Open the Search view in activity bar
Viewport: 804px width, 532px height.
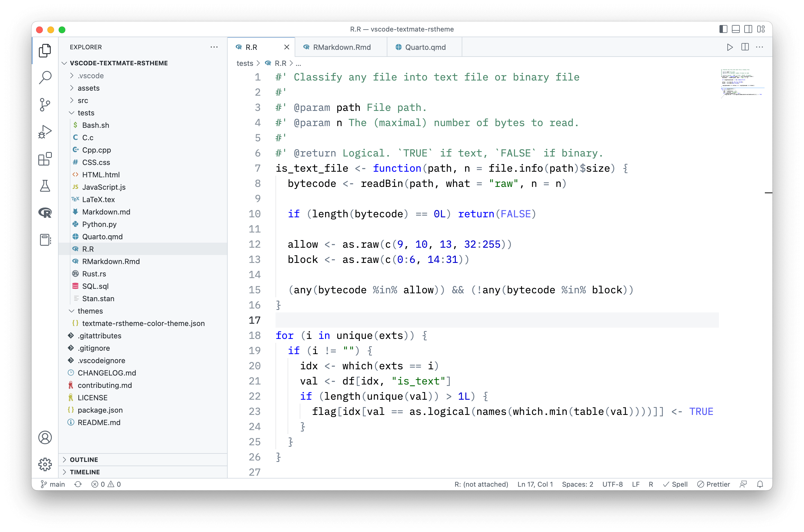click(45, 77)
